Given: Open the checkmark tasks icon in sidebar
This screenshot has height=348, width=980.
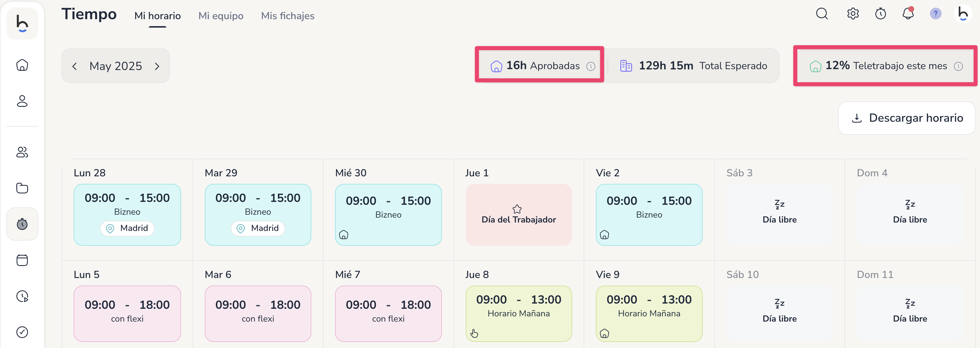Looking at the screenshot, I should [22, 332].
